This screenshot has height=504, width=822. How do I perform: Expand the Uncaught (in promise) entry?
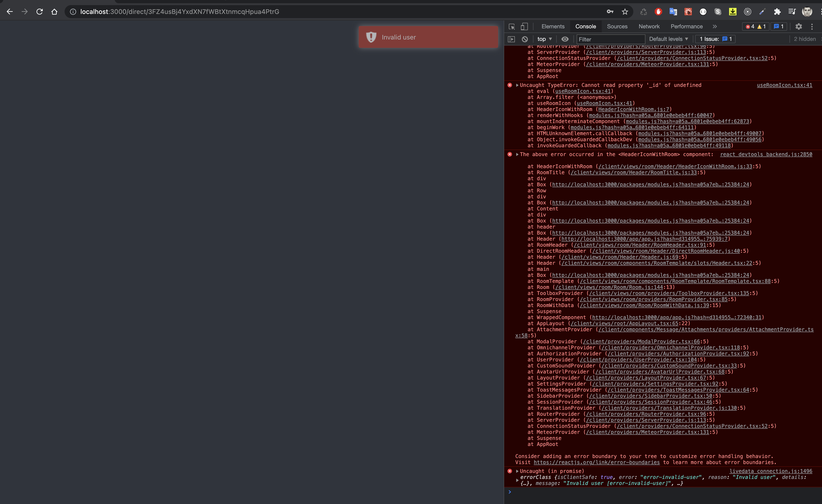[517, 471]
